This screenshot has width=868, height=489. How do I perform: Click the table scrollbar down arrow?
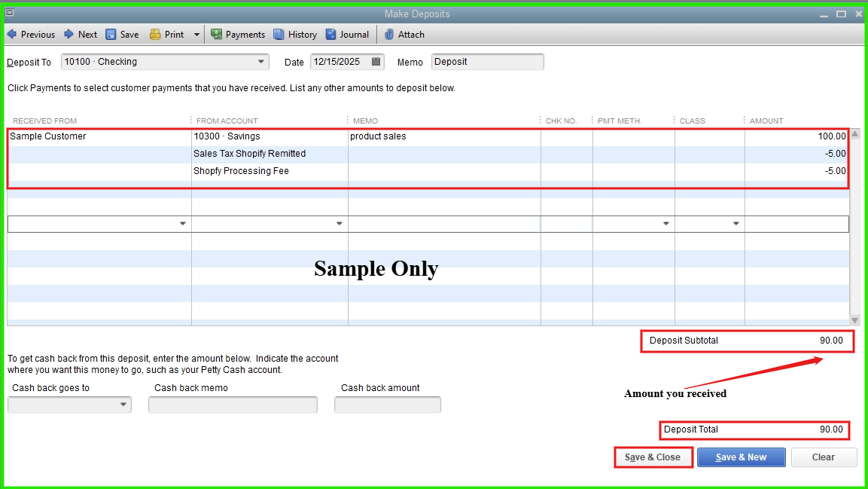(x=854, y=320)
